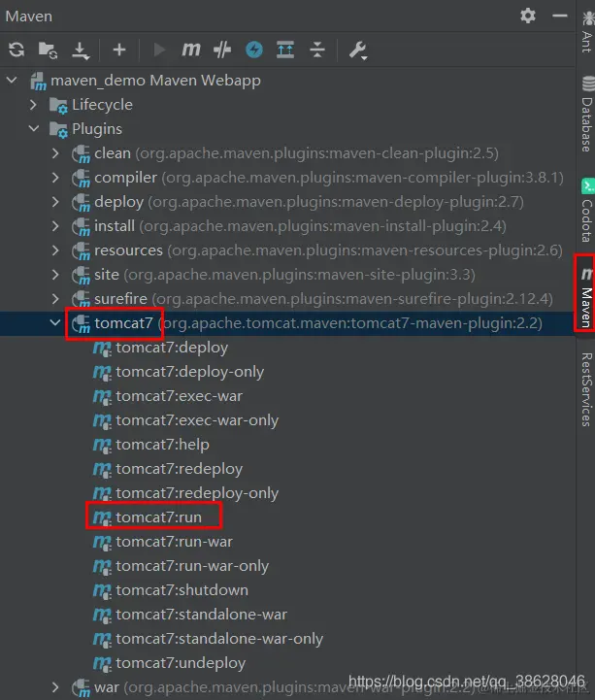The image size is (595, 700).
Task: Select tomcat7:shutdown goal
Action: 182,590
